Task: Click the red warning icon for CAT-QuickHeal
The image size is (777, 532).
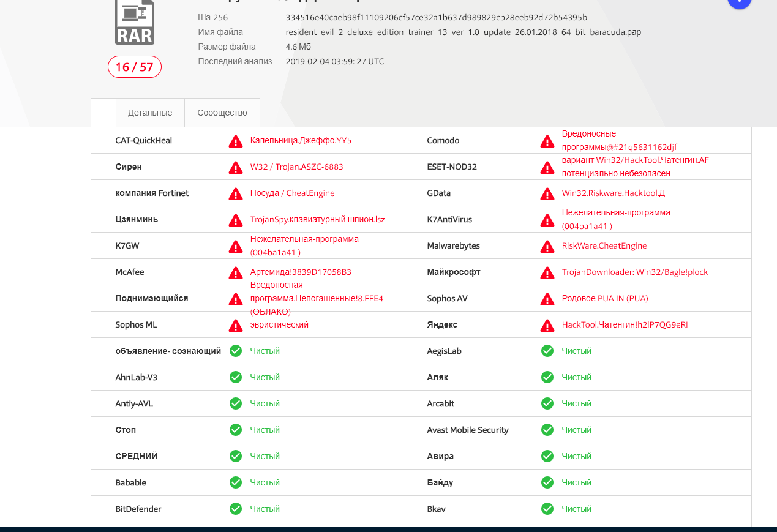Action: click(235, 141)
